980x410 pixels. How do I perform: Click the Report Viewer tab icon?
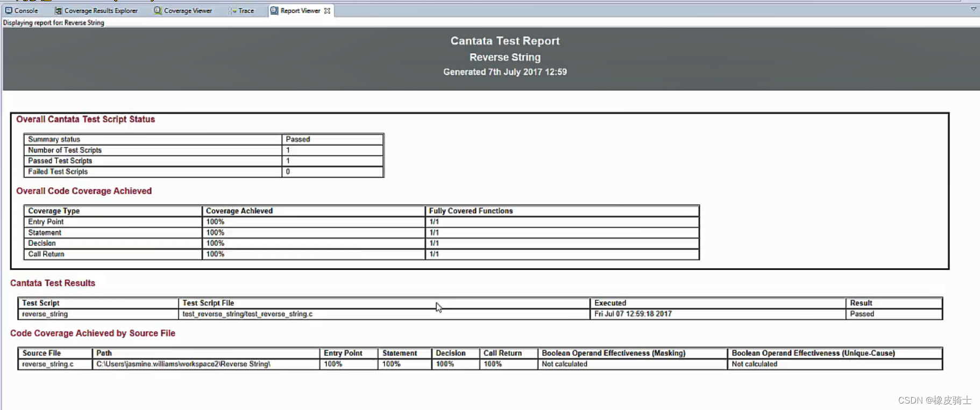pyautogui.click(x=274, y=11)
